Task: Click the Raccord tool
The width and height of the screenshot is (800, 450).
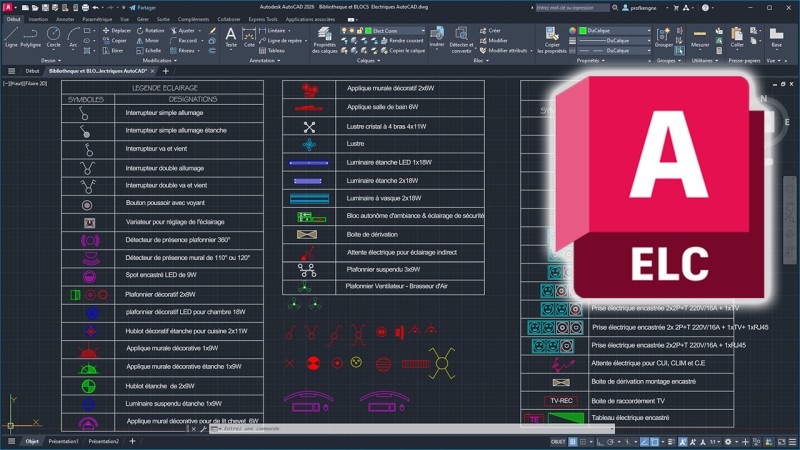Action: (184, 40)
